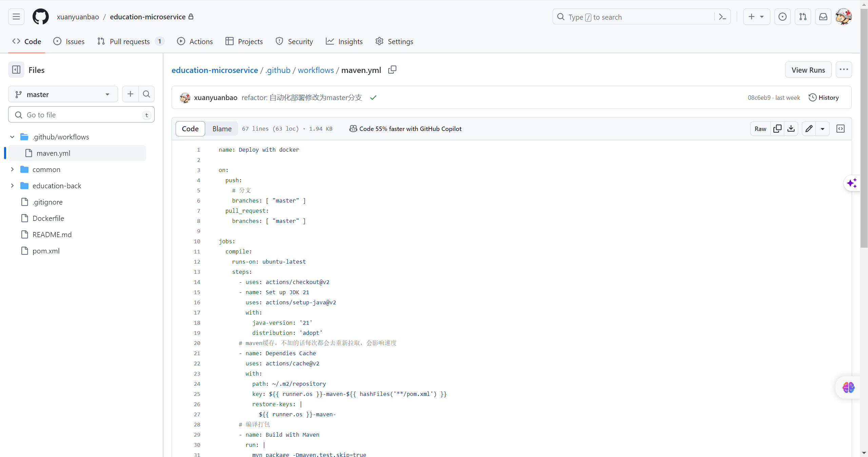
Task: Expand the common folder
Action: click(x=12, y=169)
